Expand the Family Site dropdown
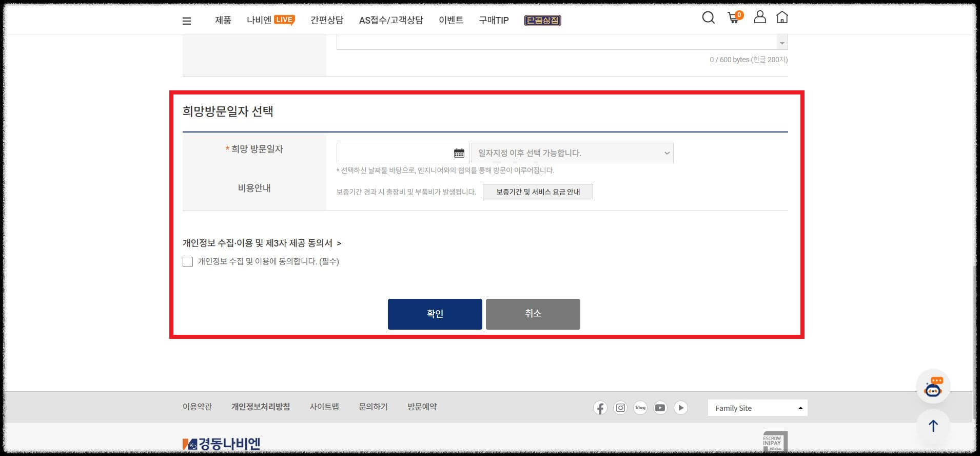The width and height of the screenshot is (980, 456). 757,408
